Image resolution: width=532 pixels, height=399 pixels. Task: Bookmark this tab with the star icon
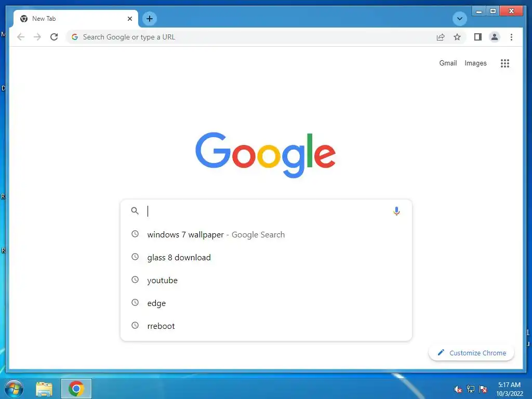tap(457, 37)
